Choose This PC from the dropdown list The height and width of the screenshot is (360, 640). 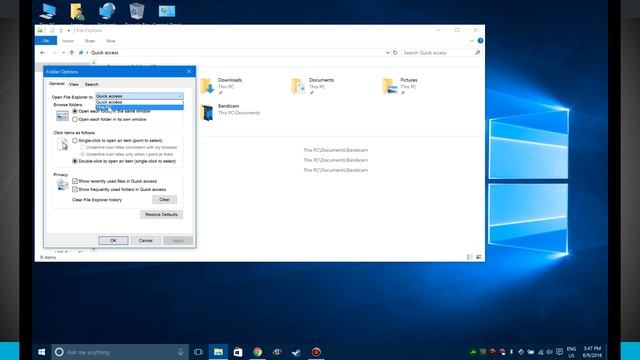[x=139, y=107]
